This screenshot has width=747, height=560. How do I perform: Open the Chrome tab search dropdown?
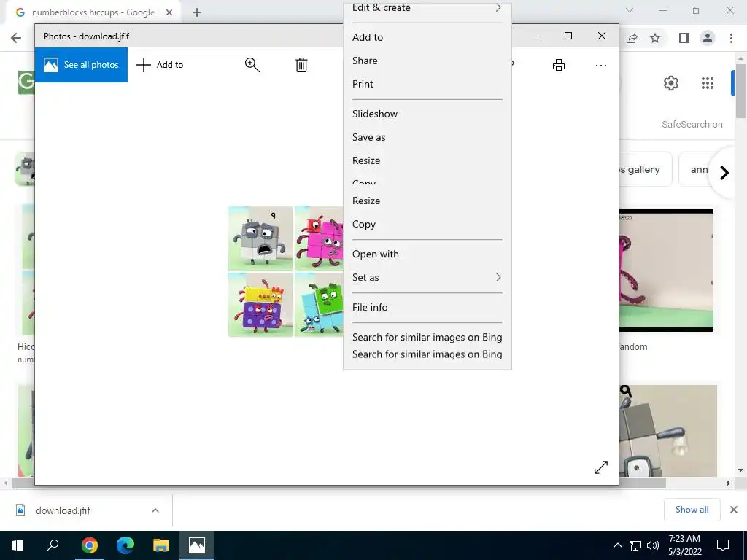(x=630, y=10)
